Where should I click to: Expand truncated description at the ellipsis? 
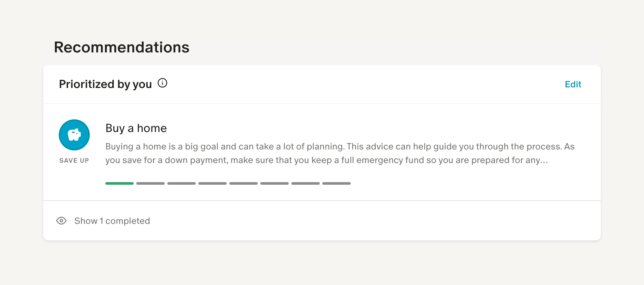click(544, 160)
